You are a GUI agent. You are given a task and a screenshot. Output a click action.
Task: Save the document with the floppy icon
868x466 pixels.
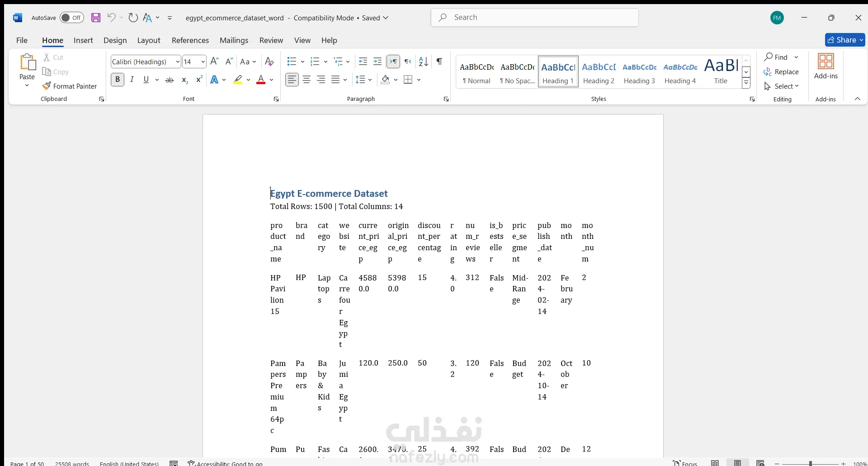[96, 18]
